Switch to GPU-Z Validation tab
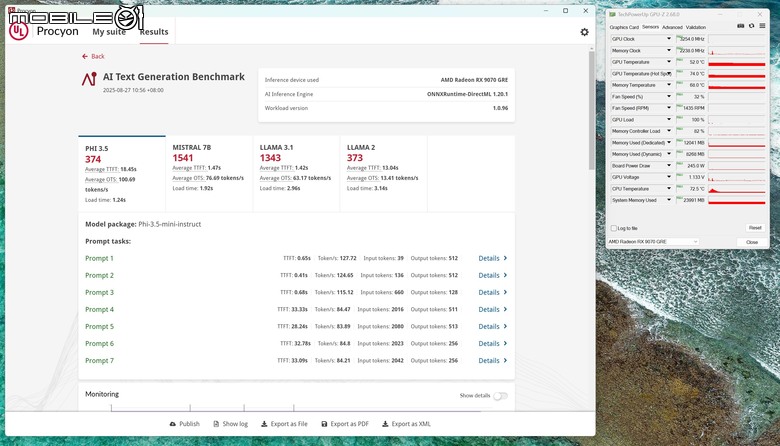 (695, 27)
